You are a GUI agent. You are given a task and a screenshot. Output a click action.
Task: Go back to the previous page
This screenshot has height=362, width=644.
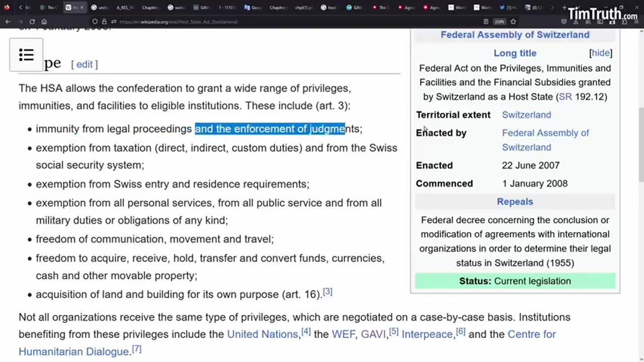tap(8, 22)
